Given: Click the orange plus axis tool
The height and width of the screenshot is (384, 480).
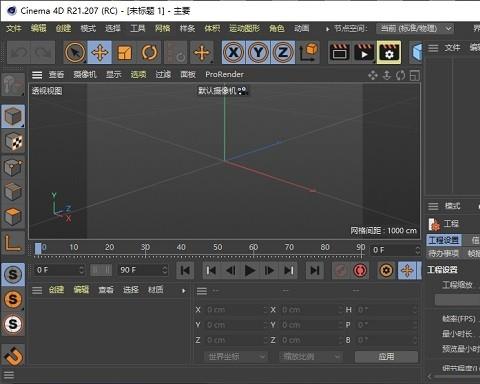Looking at the screenshot, I should tap(202, 52).
